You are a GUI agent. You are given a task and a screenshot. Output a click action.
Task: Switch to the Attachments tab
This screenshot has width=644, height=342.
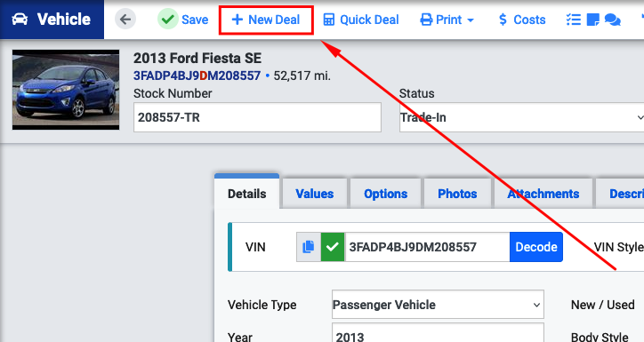[x=543, y=194]
